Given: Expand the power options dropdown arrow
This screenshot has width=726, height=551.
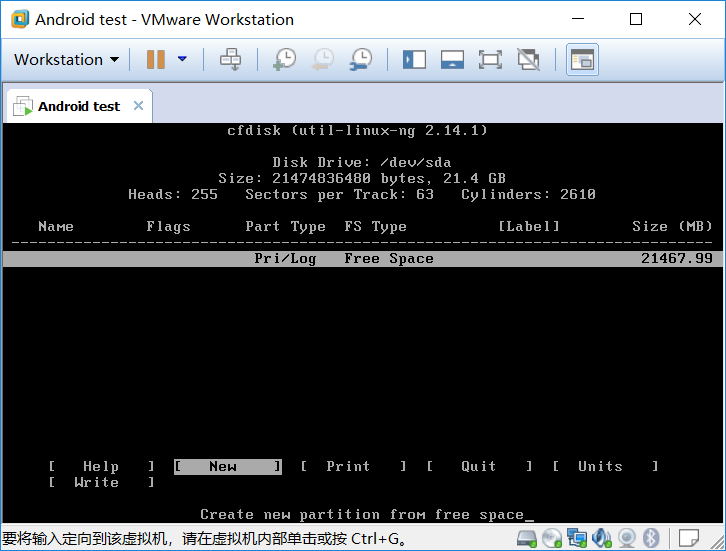Looking at the screenshot, I should click(x=182, y=60).
